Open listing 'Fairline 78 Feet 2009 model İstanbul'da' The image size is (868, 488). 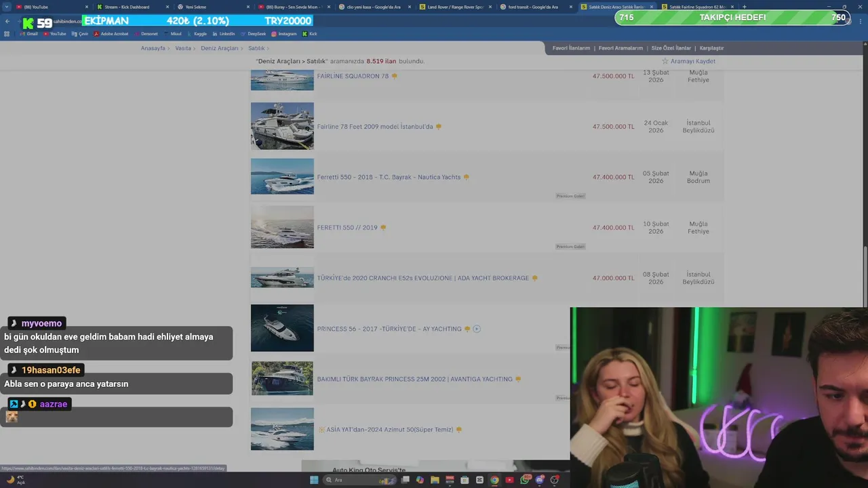tap(375, 127)
